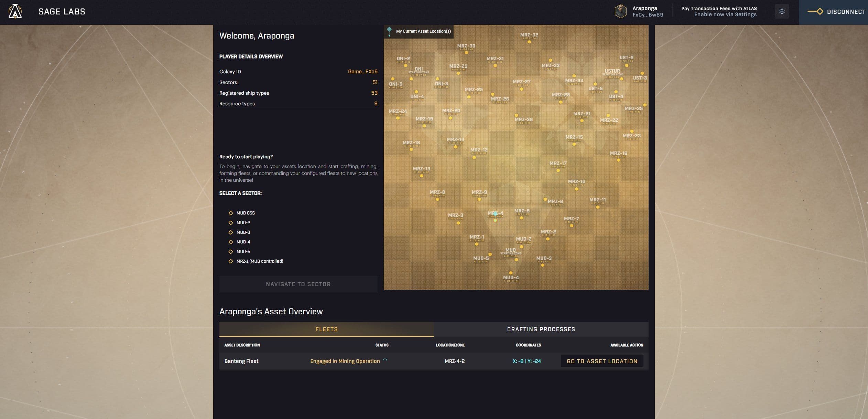Click the Star Atlas logo icon

click(x=15, y=11)
